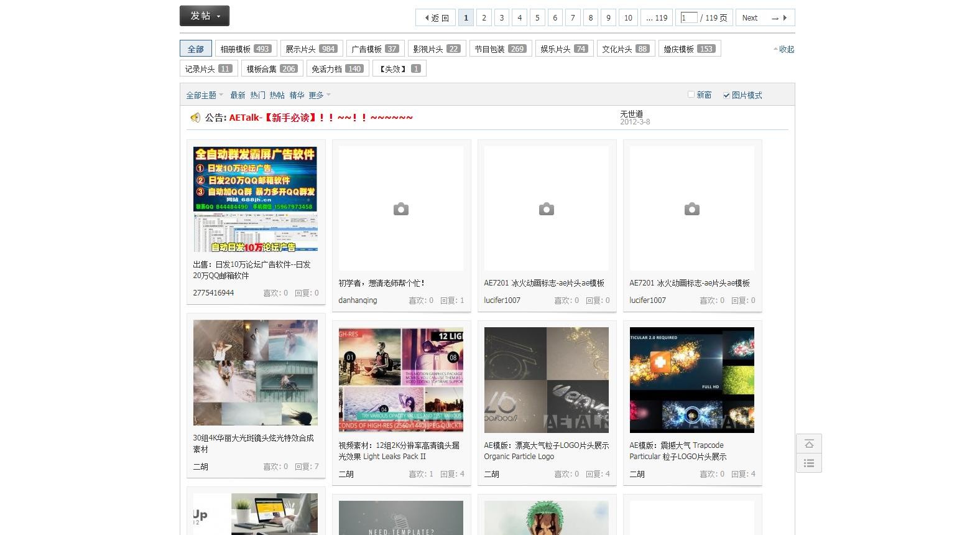The image size is (980, 535).
Task: Open the 发帖 dropdown button
Action: point(204,16)
